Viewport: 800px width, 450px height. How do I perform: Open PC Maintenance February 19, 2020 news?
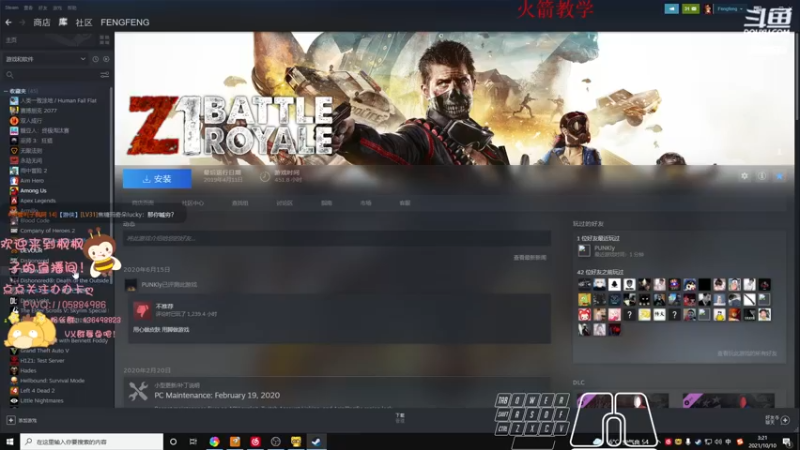(217, 395)
